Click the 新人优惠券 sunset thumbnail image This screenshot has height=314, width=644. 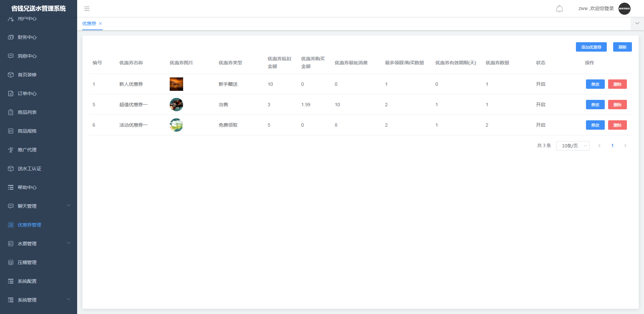pos(176,84)
